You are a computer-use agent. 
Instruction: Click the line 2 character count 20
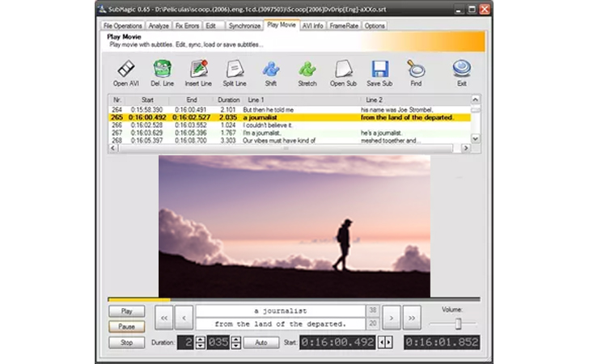click(x=373, y=324)
